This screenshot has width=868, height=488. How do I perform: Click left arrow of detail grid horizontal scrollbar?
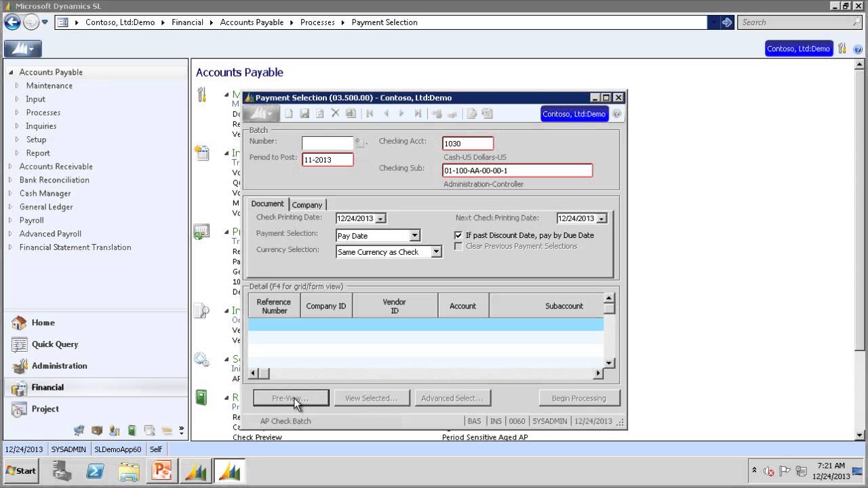(x=253, y=373)
